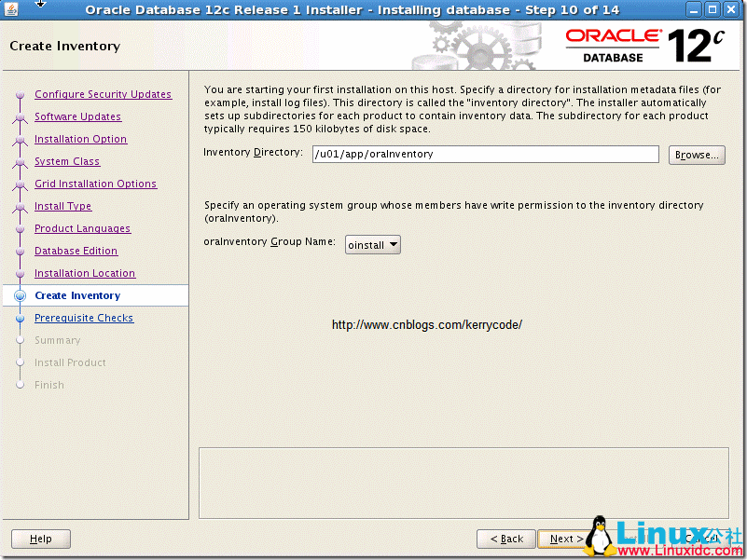
Task: Click the gears graphic in the banner
Action: (x=476, y=42)
